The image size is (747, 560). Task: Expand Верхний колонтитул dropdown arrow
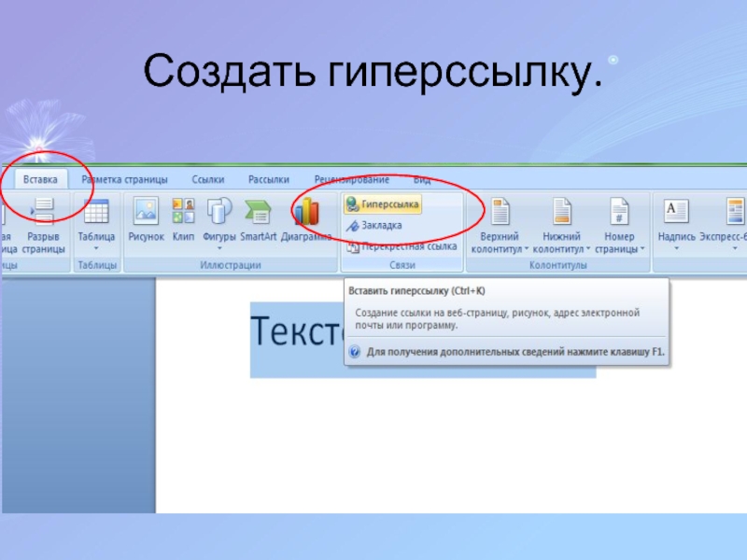[527, 248]
